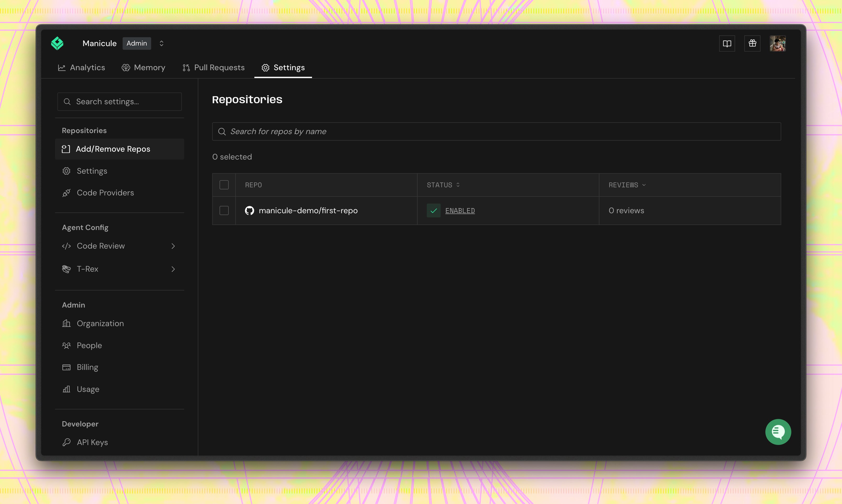Open repository Settings in the sidebar
The height and width of the screenshot is (504, 842).
(119, 171)
